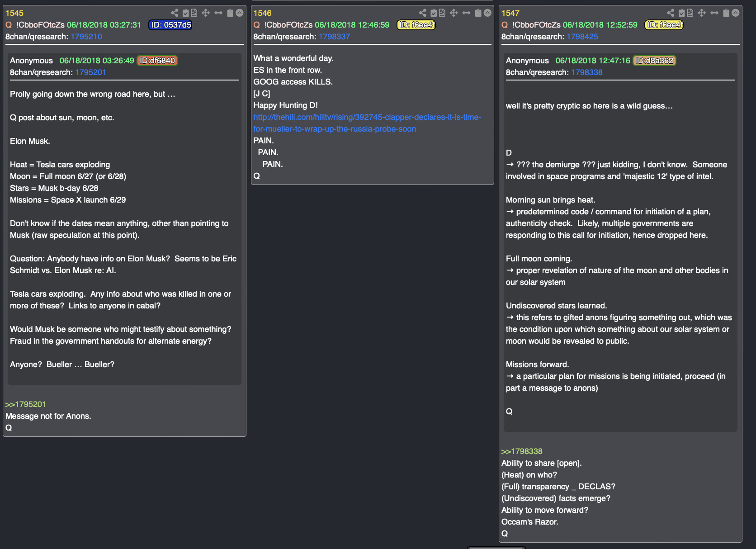Image resolution: width=756 pixels, height=549 pixels.
Task: Click the tripcode !CbboFOtcZs on post 1545
Action: pos(41,25)
